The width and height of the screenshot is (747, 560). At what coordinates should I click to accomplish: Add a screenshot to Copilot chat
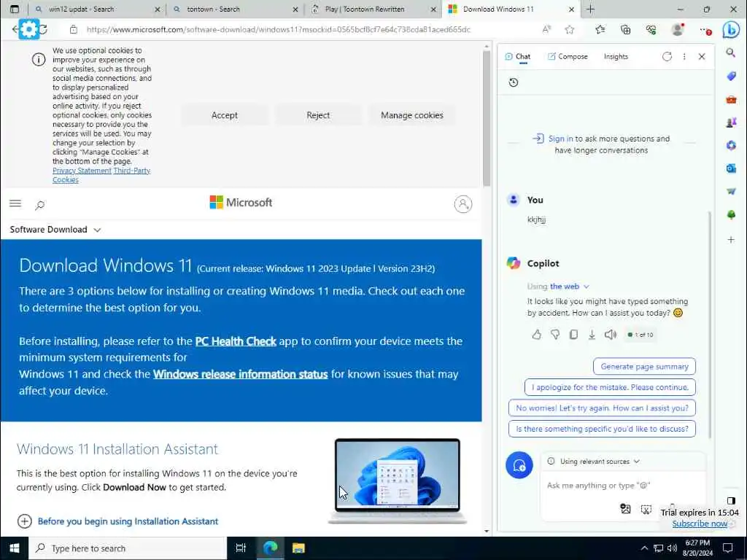[646, 510]
